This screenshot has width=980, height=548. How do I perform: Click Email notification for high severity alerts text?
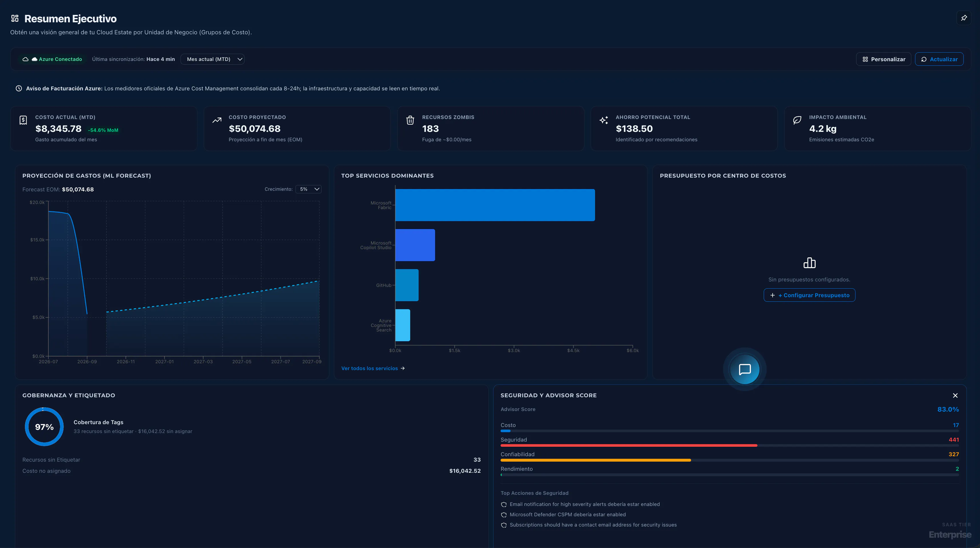click(585, 504)
